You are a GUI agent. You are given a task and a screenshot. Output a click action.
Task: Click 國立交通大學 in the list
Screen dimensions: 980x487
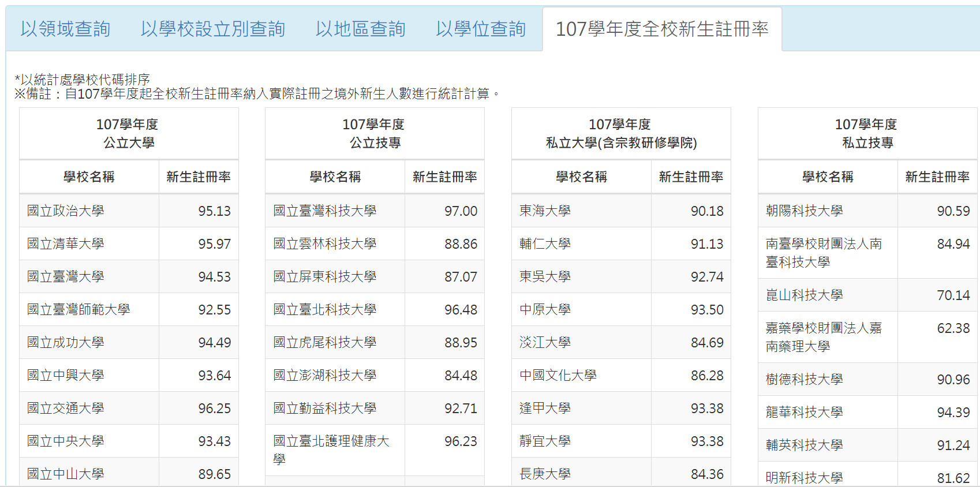[66, 408]
